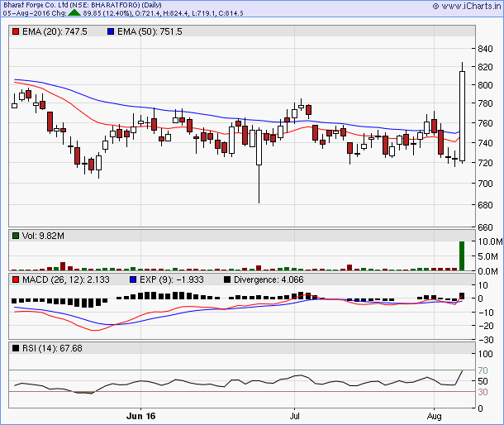This screenshot has width=504, height=425.
Task: Click the EXP (9): -1.933 label
Action: pyautogui.click(x=172, y=279)
